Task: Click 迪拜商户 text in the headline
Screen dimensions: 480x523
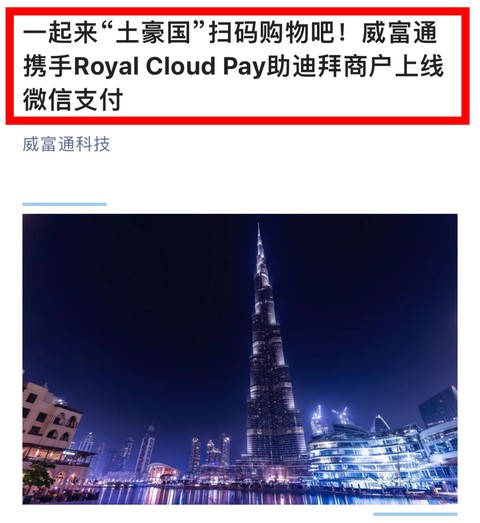Action: click(342, 66)
